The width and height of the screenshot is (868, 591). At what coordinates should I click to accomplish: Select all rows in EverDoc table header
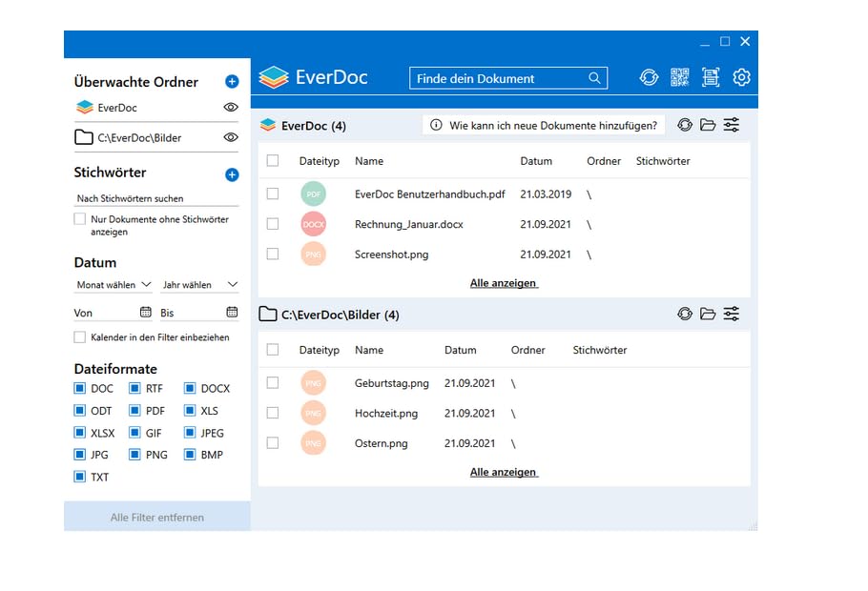[x=273, y=160]
